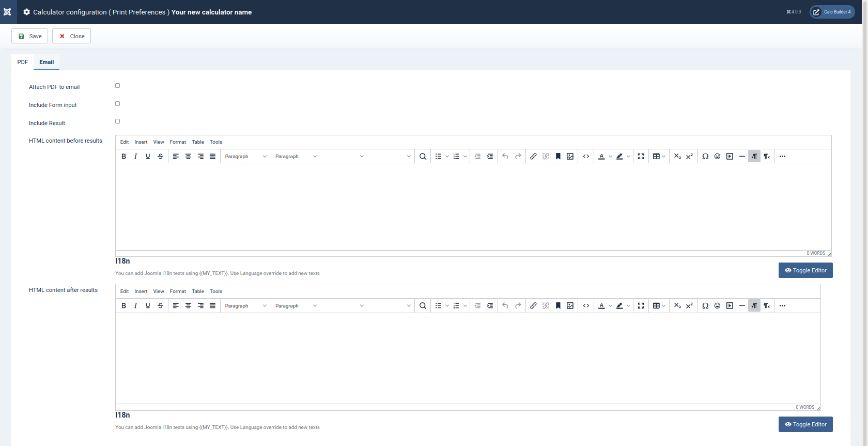Toggle italic in the before-results editor

(x=135, y=156)
